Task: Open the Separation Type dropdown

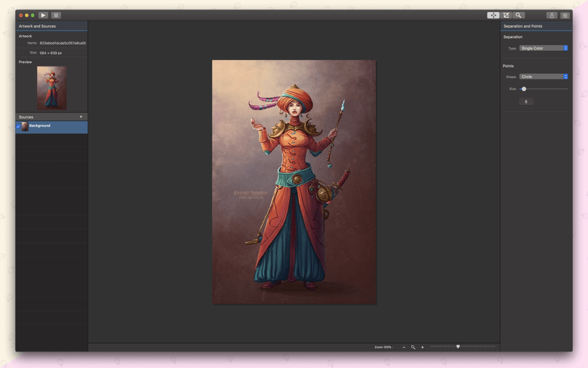Action: pyautogui.click(x=543, y=48)
